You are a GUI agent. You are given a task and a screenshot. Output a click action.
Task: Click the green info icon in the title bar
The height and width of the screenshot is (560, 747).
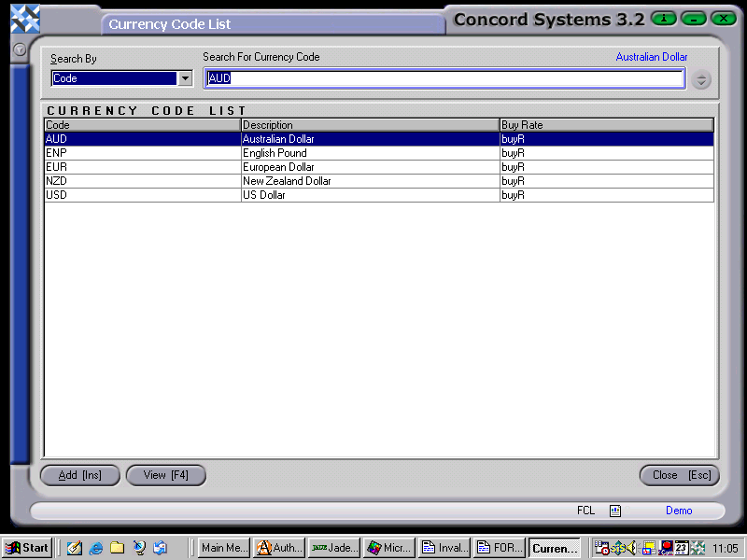pyautogui.click(x=663, y=18)
